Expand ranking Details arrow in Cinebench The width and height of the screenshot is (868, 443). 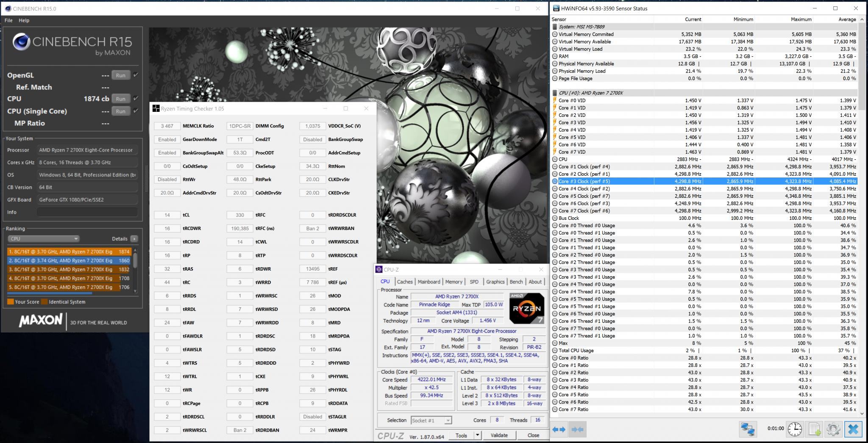click(x=134, y=238)
